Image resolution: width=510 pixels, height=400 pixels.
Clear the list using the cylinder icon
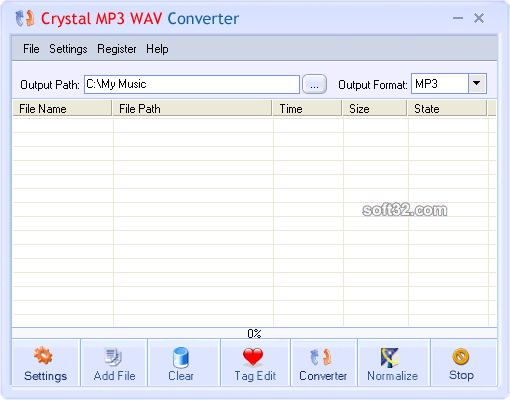184,363
